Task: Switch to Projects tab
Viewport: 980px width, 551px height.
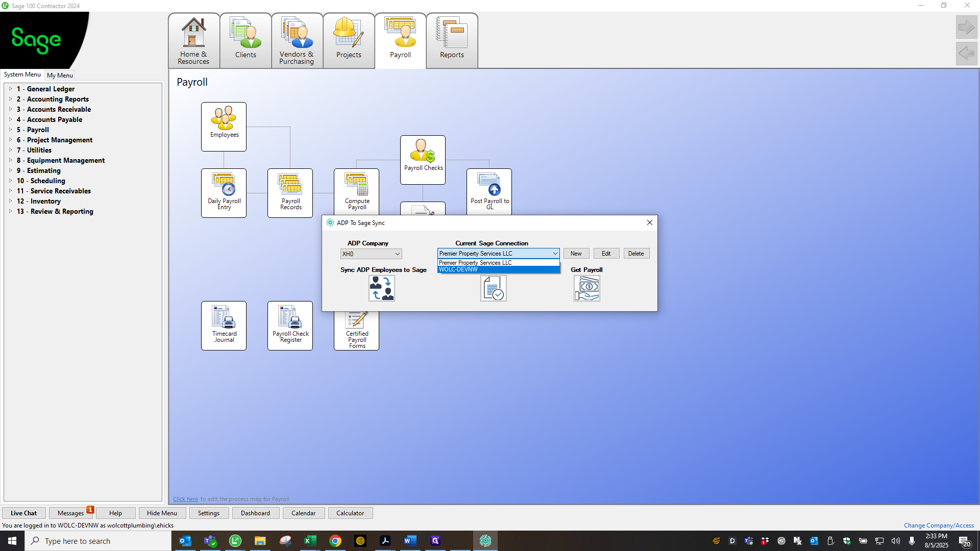Action: 349,41
